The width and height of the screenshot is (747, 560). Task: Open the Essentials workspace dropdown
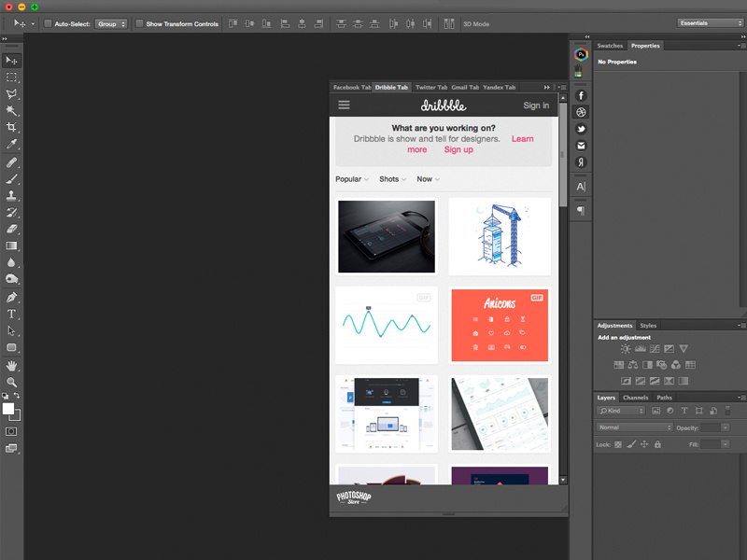(x=708, y=21)
